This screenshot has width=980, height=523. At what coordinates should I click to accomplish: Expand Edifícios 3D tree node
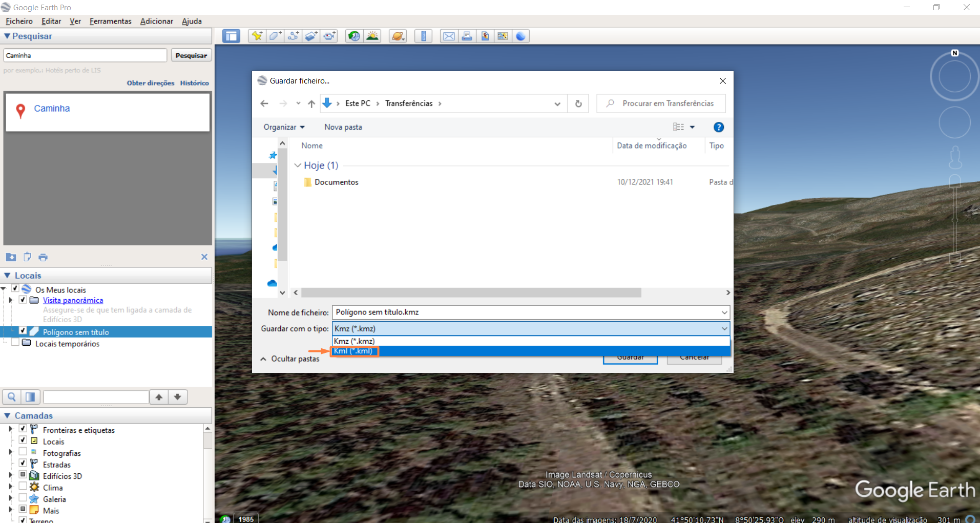tap(10, 475)
